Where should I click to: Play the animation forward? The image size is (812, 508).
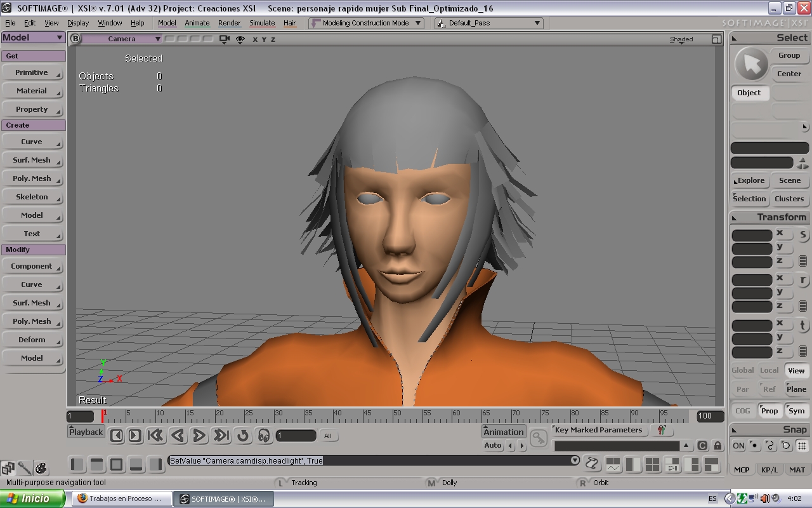[x=199, y=436]
